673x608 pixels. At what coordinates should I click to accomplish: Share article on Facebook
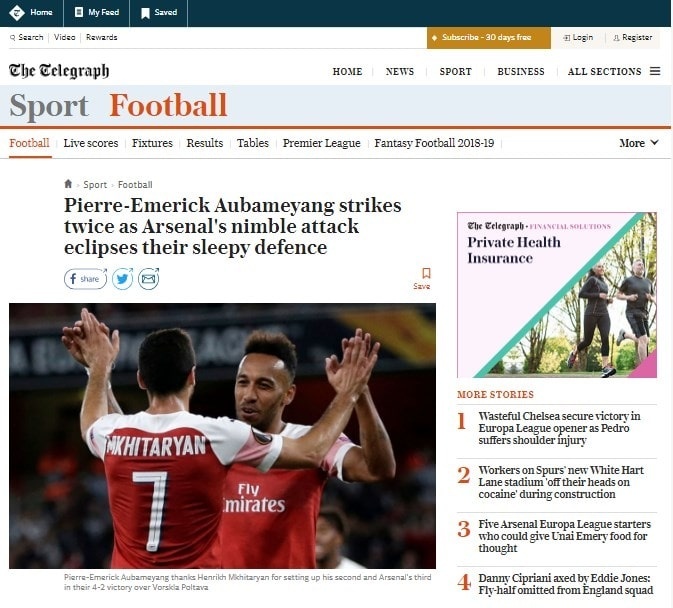pyautogui.click(x=85, y=279)
